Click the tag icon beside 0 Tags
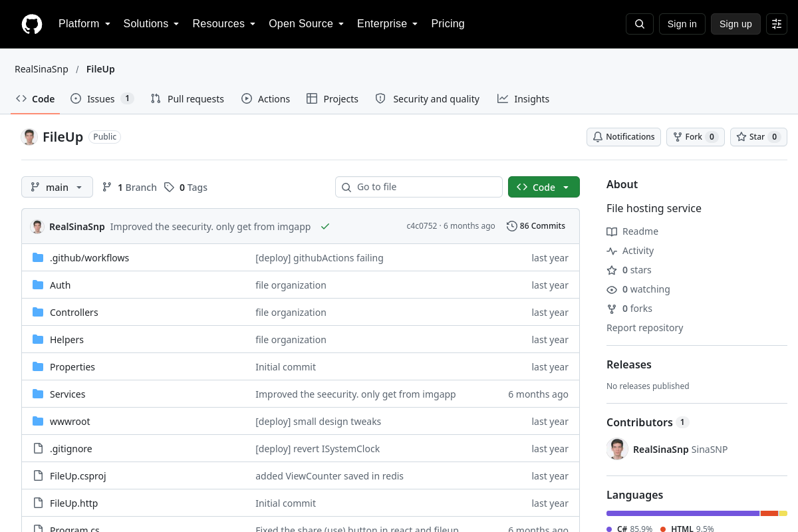The width and height of the screenshot is (798, 532). (x=169, y=188)
